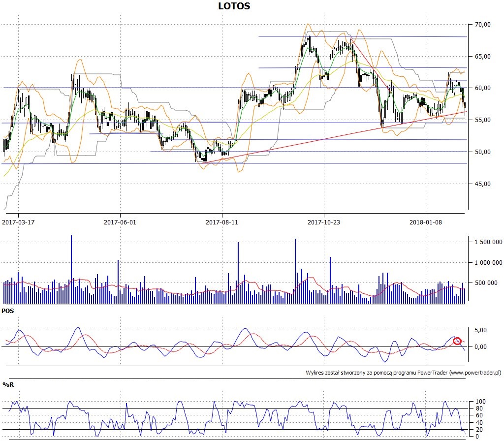Click the 2017-06-01 date label

coord(120,222)
